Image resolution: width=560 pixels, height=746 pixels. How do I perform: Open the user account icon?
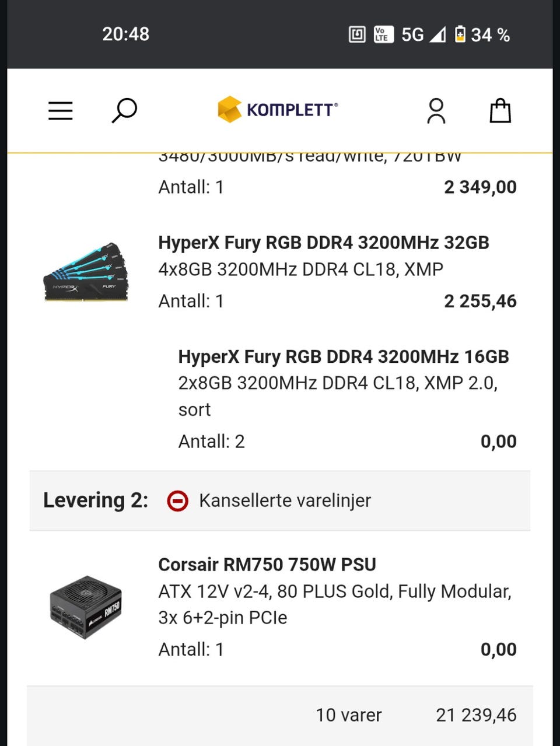coord(436,111)
